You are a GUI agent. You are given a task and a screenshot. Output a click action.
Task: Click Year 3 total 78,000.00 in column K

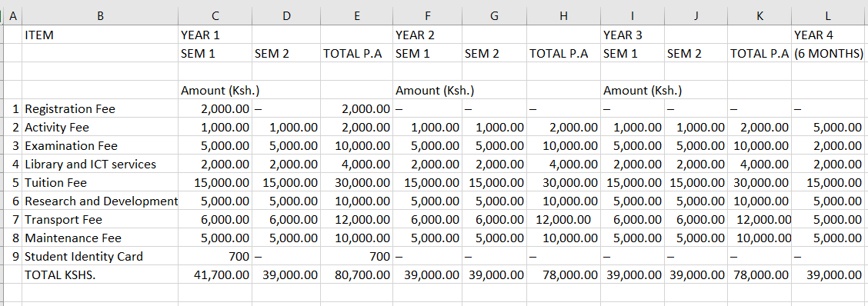click(759, 274)
